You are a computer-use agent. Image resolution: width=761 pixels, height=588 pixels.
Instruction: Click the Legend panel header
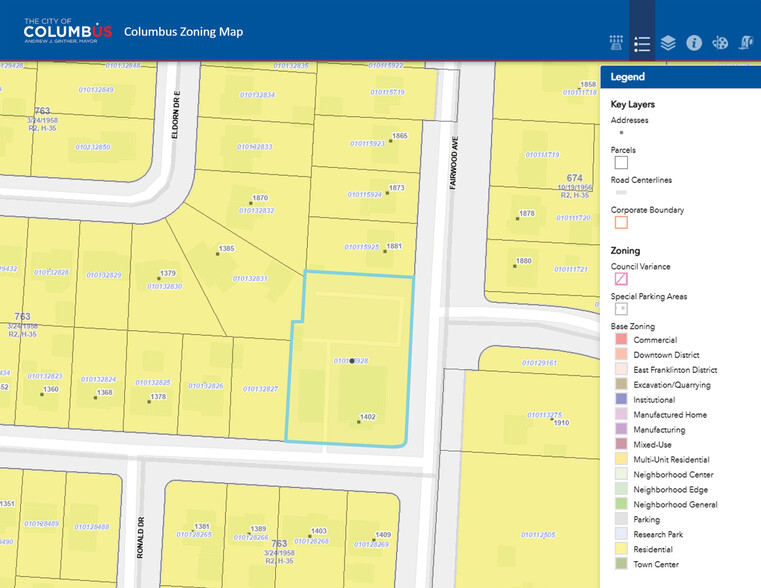click(x=680, y=77)
